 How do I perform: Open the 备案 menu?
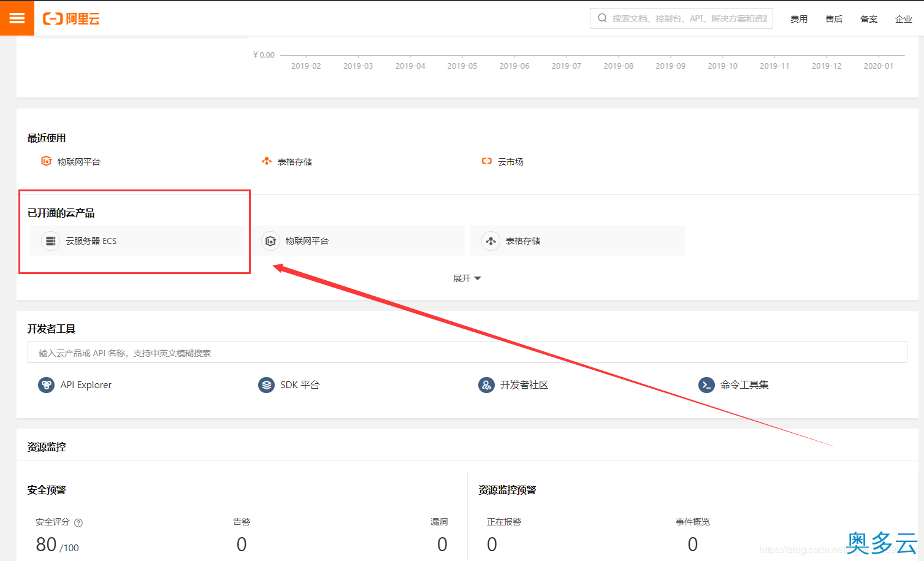click(x=868, y=19)
